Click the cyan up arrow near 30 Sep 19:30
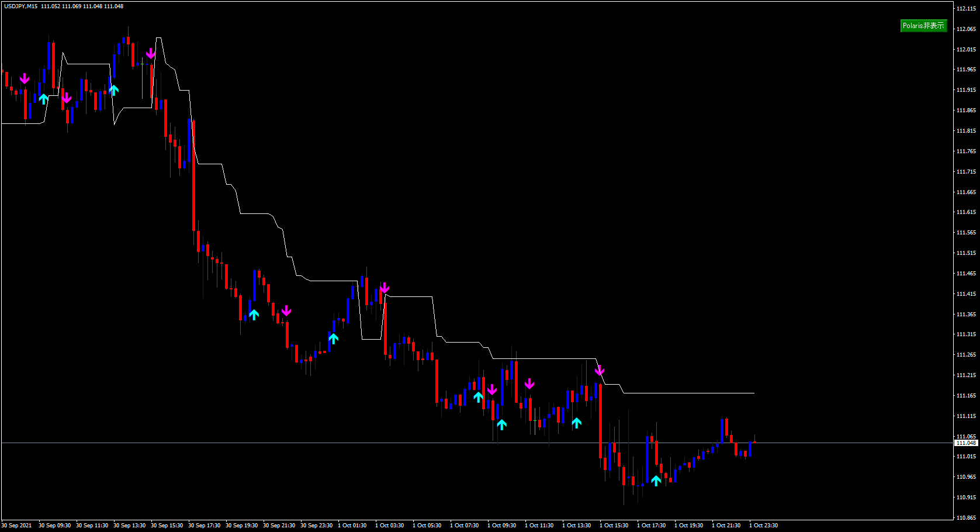 pos(254,315)
